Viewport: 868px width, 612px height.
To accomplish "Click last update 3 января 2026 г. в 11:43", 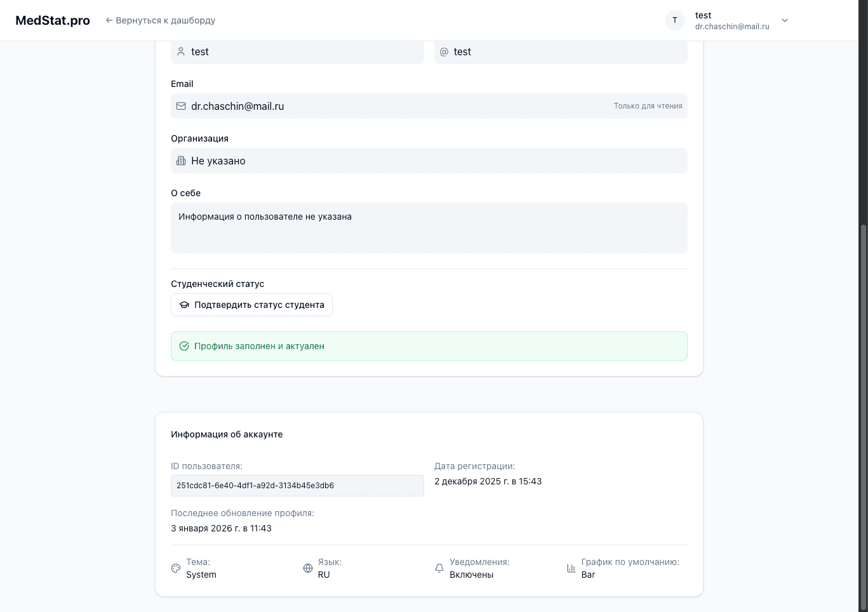I will (x=221, y=528).
